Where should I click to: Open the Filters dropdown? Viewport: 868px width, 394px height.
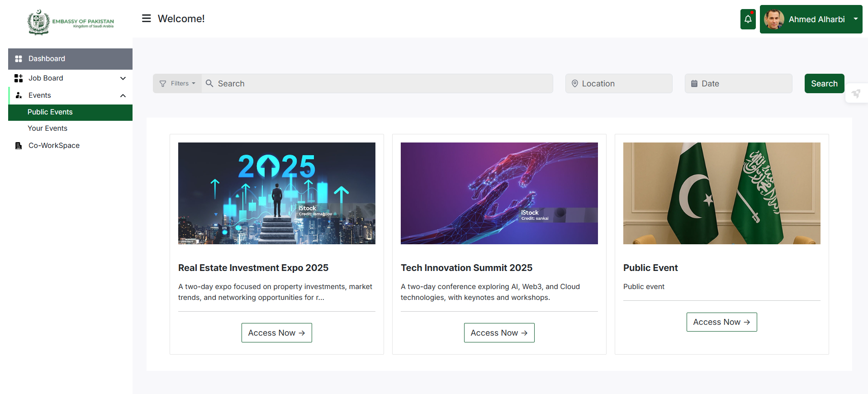(x=177, y=84)
